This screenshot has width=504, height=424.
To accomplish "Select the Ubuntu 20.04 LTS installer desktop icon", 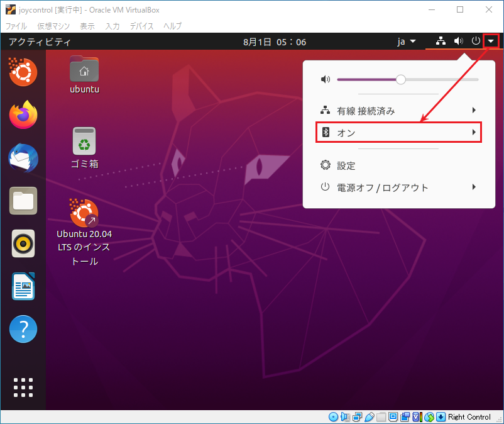I will pyautogui.click(x=84, y=232).
